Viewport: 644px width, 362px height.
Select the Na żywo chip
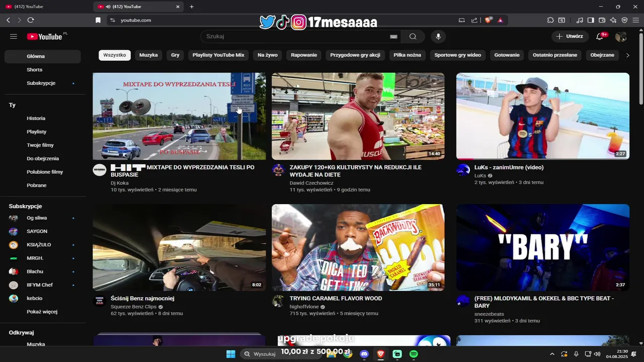click(268, 55)
